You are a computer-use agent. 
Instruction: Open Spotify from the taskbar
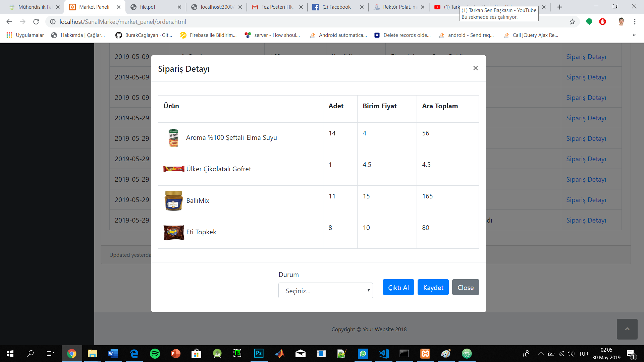point(155,354)
